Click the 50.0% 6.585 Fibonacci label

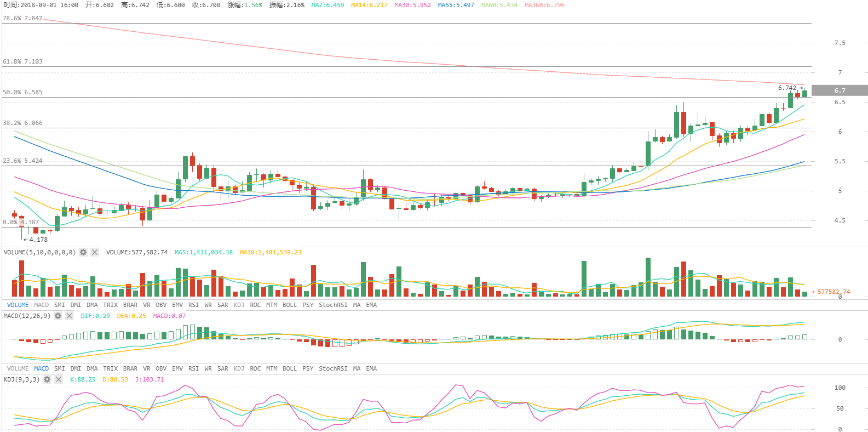click(22, 92)
